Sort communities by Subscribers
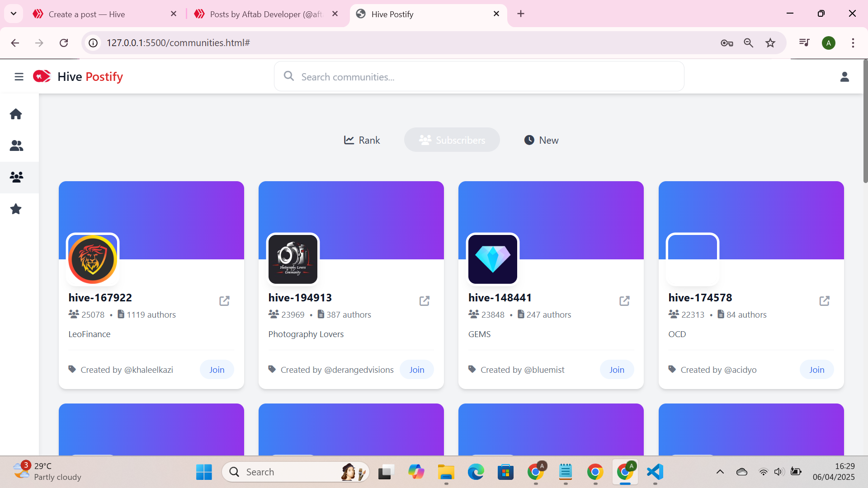Screen dimensions: 868x488 [452, 140]
